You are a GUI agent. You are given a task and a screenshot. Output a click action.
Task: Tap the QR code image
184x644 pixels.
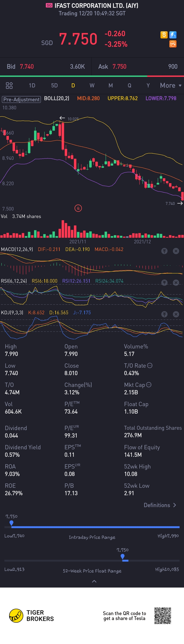pyautogui.click(x=163, y=615)
